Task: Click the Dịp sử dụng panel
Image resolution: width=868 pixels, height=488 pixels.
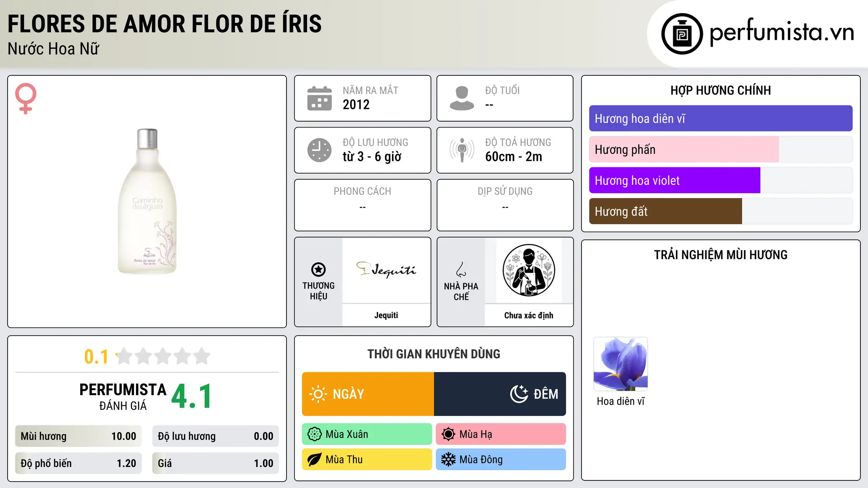Action: point(505,205)
